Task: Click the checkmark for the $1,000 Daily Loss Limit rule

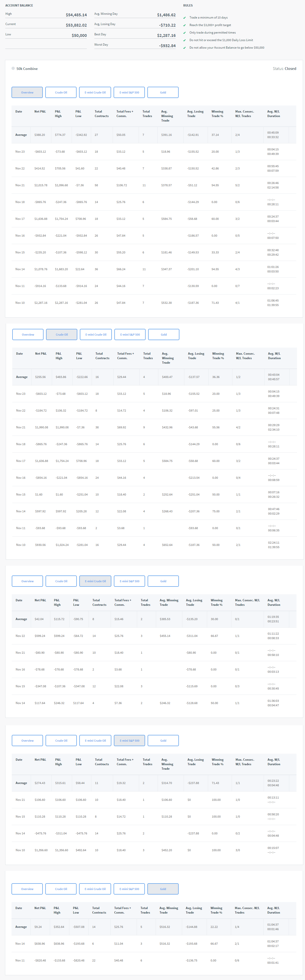Action: click(x=185, y=40)
